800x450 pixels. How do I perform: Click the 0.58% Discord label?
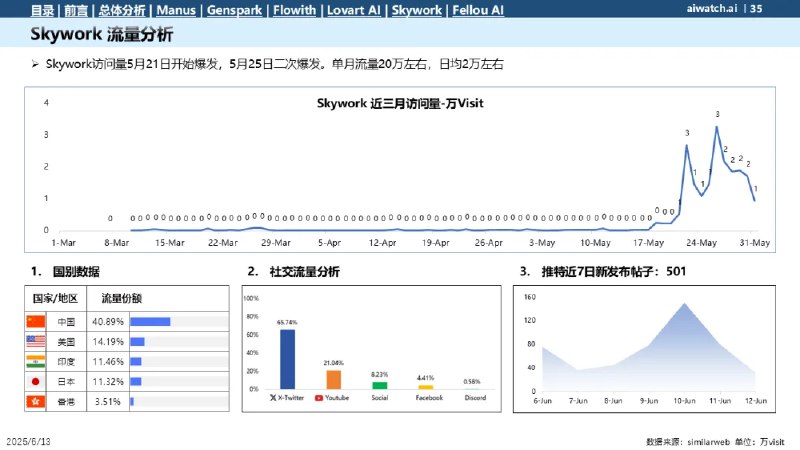point(472,382)
